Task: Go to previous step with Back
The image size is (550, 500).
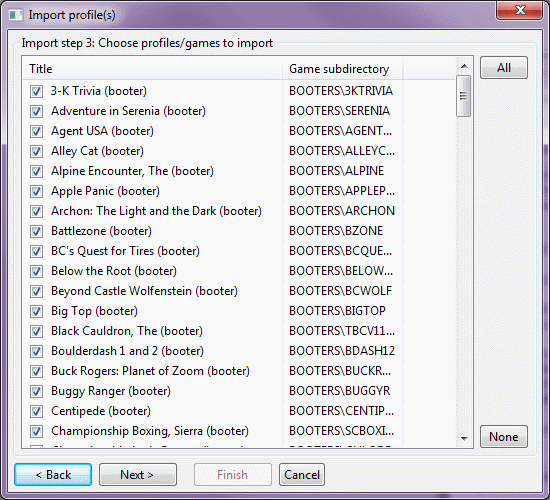Action: tap(53, 475)
